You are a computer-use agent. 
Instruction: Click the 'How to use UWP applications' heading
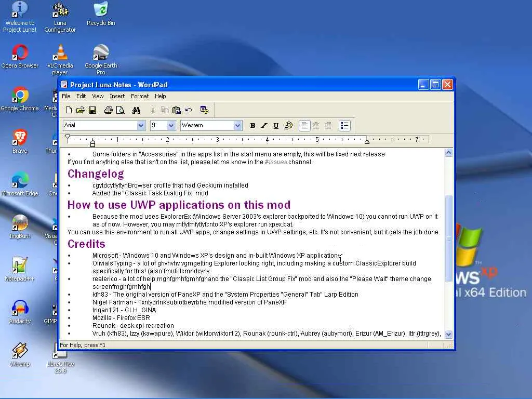click(179, 205)
